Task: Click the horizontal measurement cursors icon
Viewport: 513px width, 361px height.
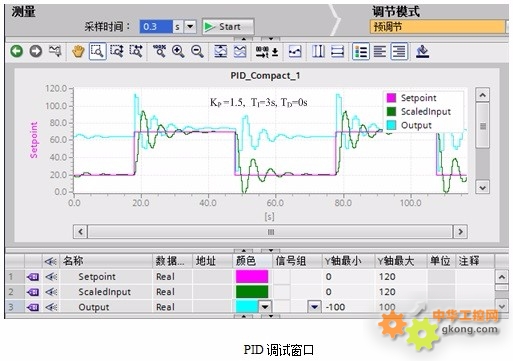Action: tap(337, 51)
